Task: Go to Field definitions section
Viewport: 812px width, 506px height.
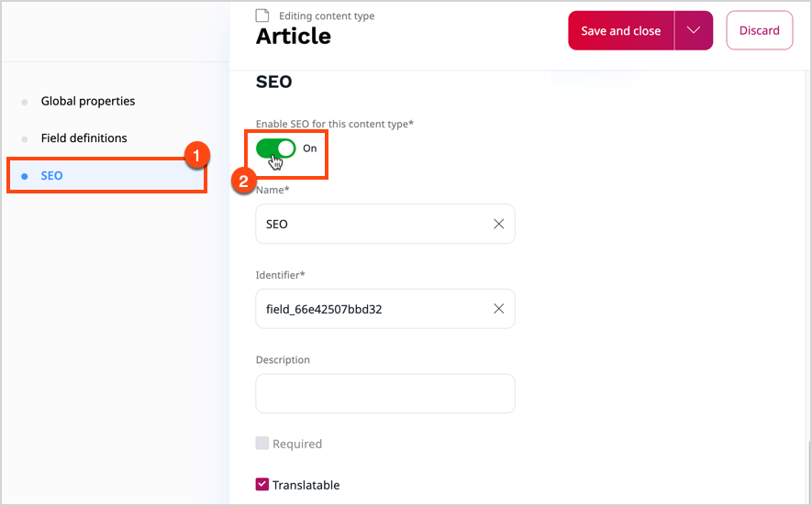Action: pos(83,138)
